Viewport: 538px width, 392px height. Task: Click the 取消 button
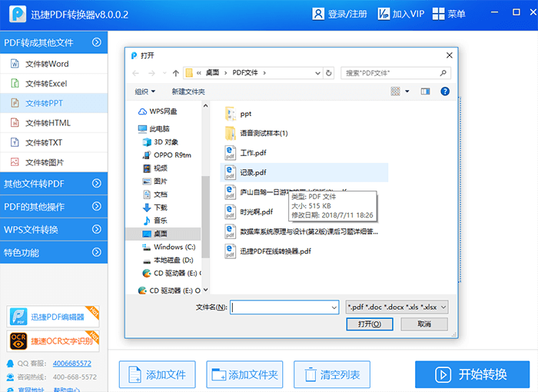point(424,324)
